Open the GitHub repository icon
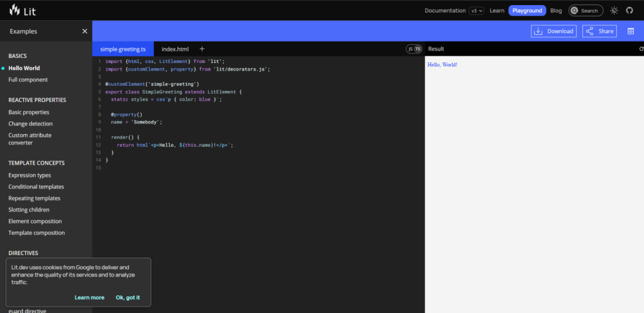The image size is (644, 313). click(630, 10)
